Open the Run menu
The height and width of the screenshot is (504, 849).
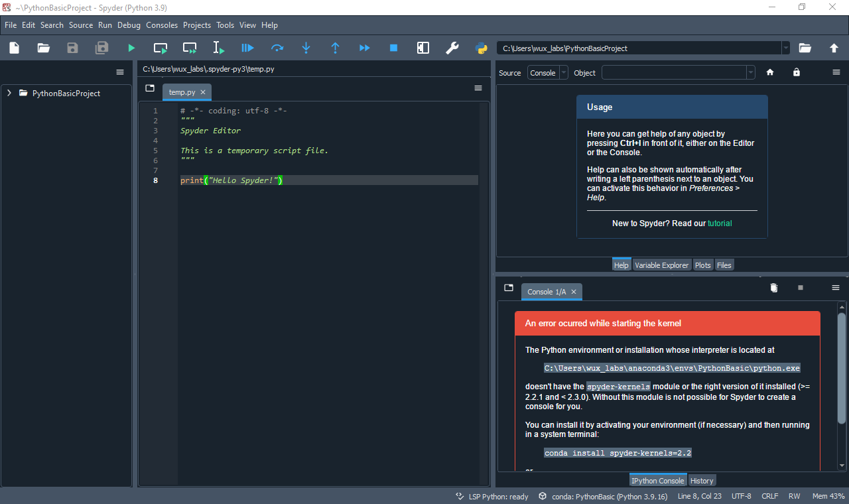(105, 25)
